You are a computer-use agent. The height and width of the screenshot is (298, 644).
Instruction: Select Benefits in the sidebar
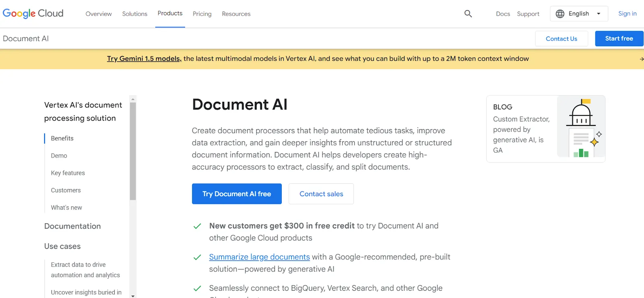(x=62, y=138)
